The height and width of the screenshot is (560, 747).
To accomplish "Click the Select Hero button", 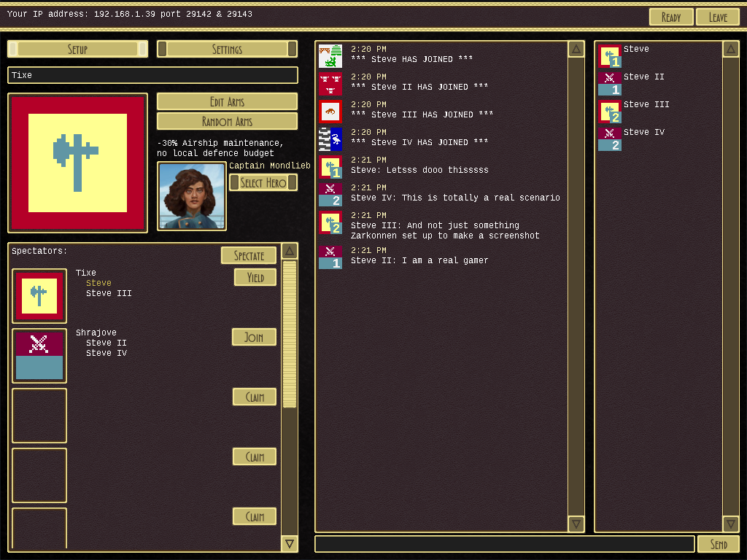I will [263, 182].
